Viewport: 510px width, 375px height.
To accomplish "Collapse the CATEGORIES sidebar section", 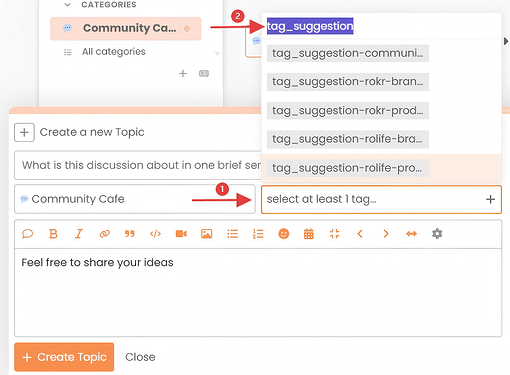I will coord(68,5).
